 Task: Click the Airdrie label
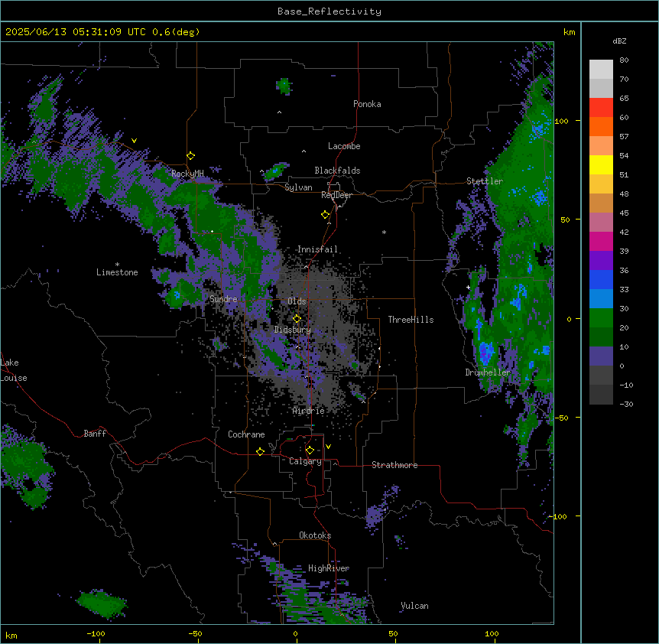coord(308,411)
